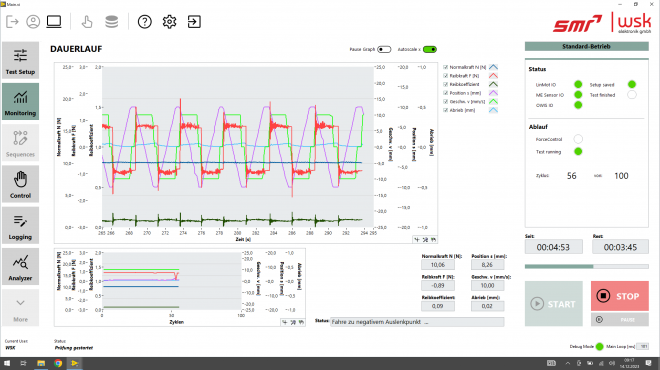660x370 pixels.
Task: Select the laptop display icon
Action: (x=54, y=21)
